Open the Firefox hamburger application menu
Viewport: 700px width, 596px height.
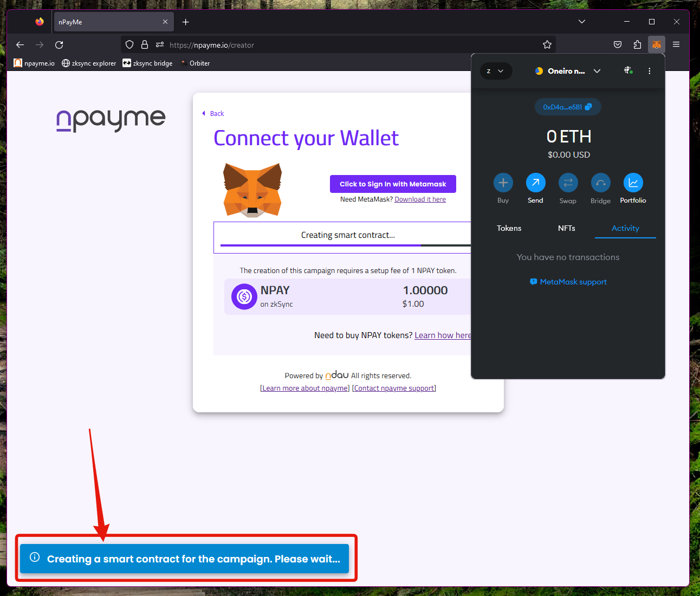pyautogui.click(x=676, y=45)
